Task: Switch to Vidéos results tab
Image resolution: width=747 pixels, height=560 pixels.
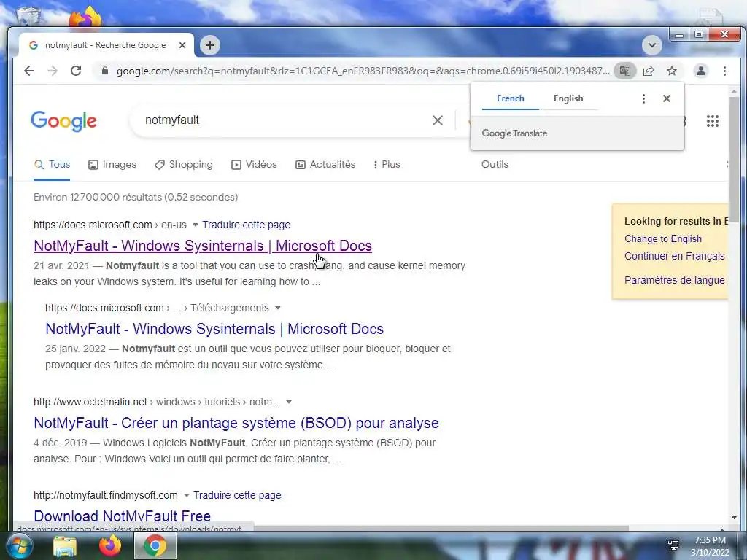Action: [254, 165]
